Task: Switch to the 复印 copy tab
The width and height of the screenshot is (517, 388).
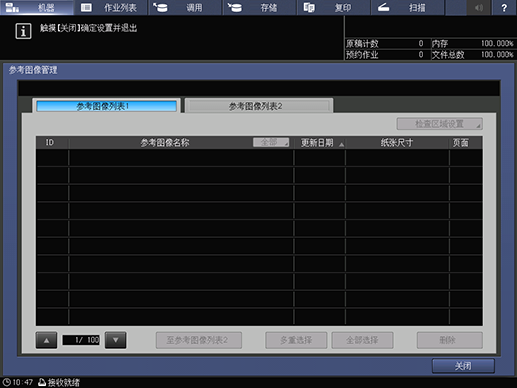Action: [x=334, y=7]
